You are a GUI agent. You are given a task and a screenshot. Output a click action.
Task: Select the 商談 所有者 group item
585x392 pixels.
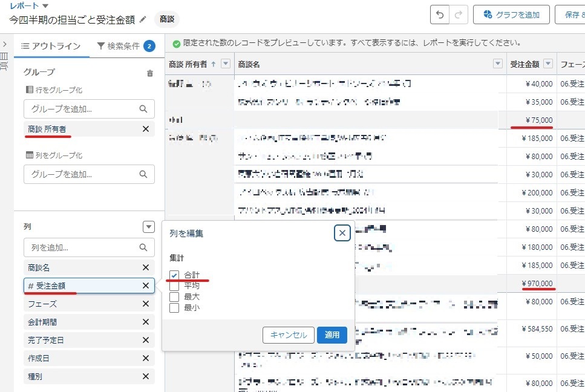coord(89,129)
